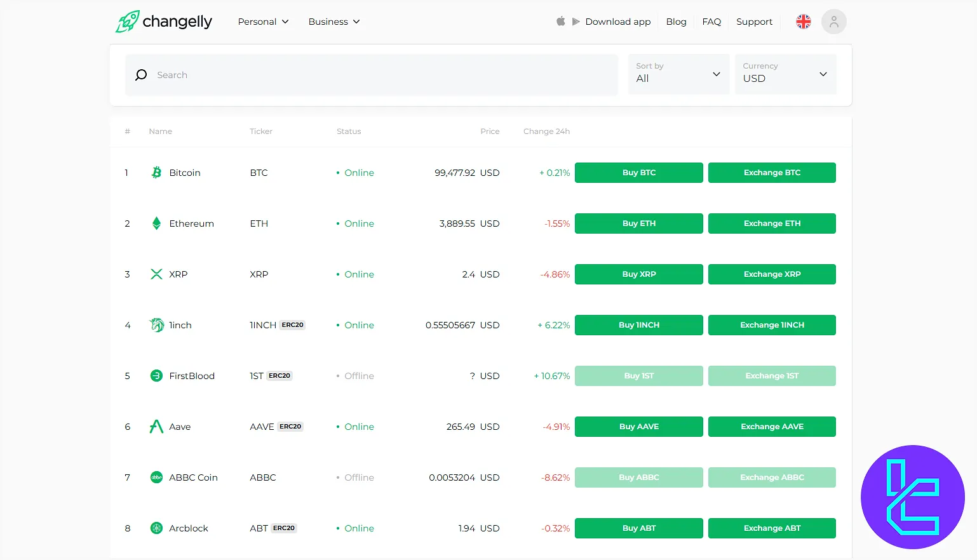
Task: Click the Exchange ETH button
Action: (x=772, y=223)
